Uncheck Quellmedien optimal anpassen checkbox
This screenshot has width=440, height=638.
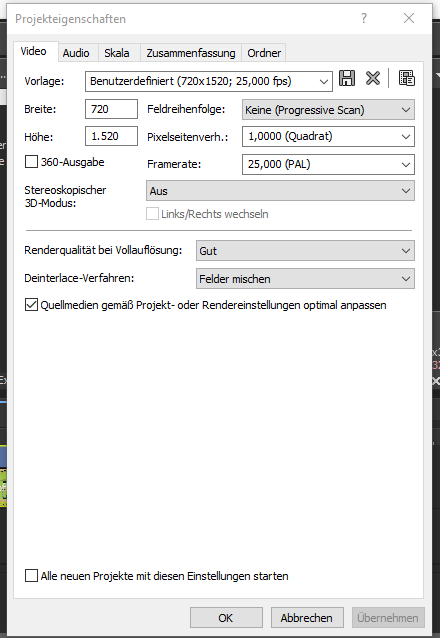pos(31,305)
